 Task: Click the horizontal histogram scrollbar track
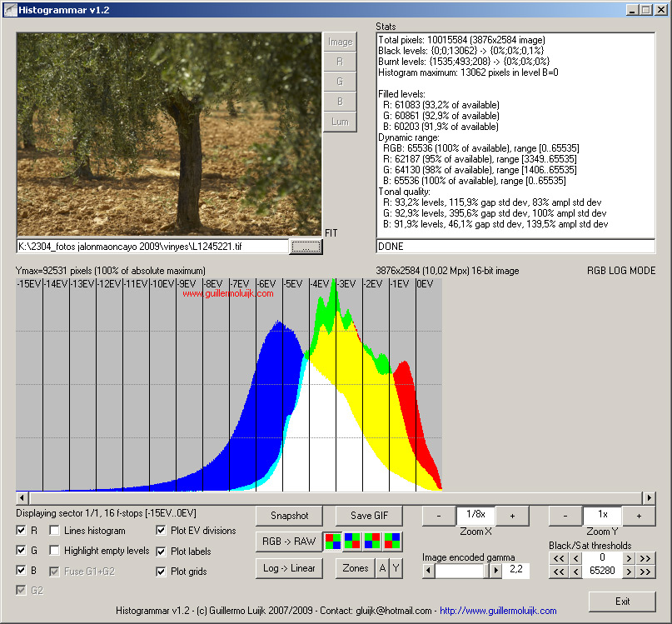click(x=336, y=498)
